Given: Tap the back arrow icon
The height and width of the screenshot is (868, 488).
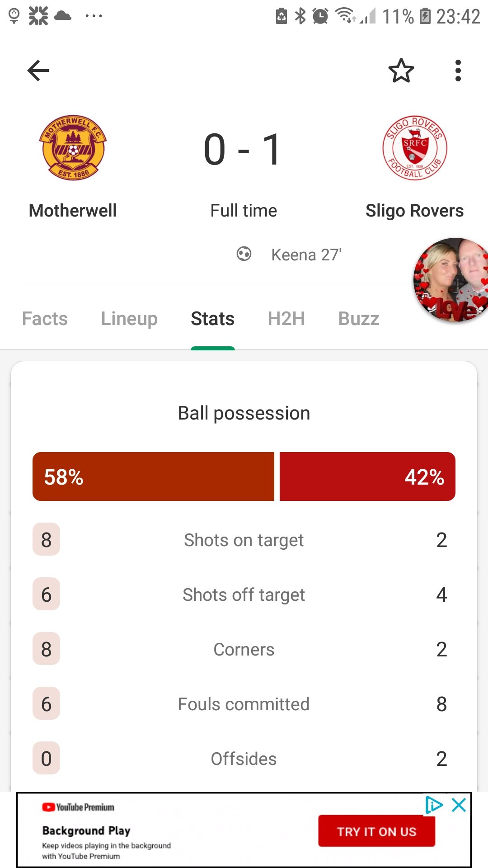Looking at the screenshot, I should pyautogui.click(x=38, y=71).
